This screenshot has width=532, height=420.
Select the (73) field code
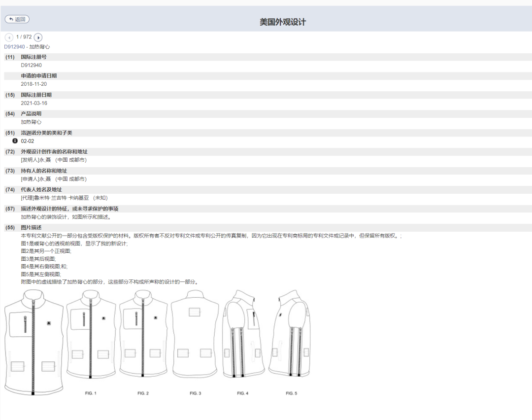[x=10, y=171]
